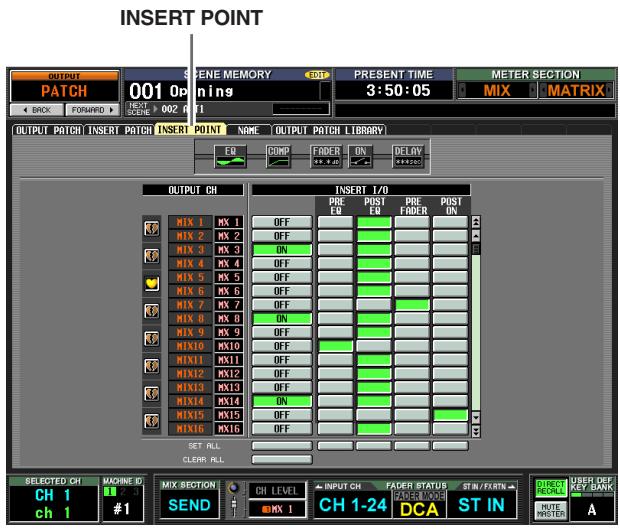Click the ON switch block icon
The image size is (620, 529).
click(x=360, y=156)
